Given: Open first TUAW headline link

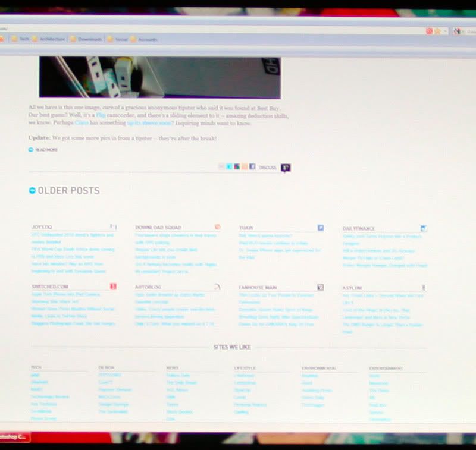Looking at the screenshot, I should click(x=265, y=235).
